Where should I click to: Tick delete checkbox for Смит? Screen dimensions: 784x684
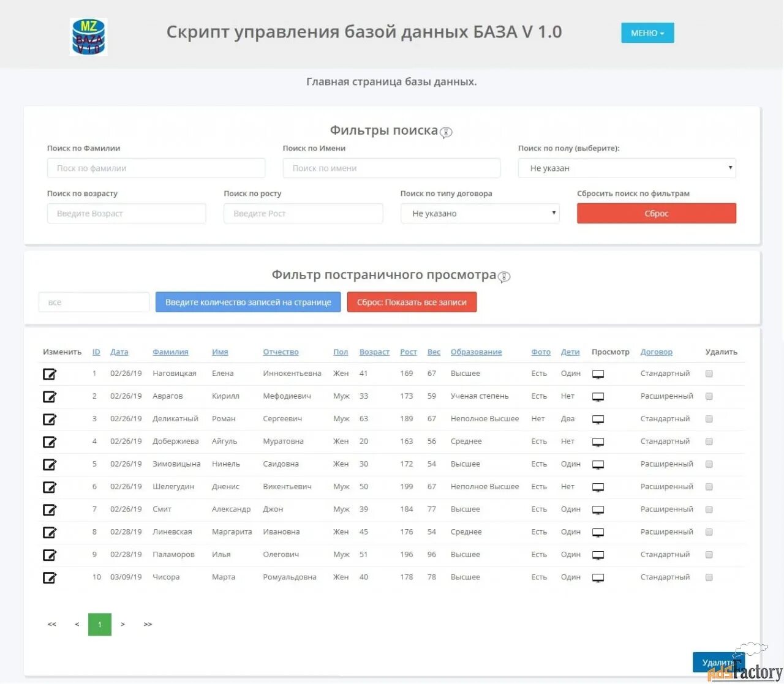coord(709,510)
